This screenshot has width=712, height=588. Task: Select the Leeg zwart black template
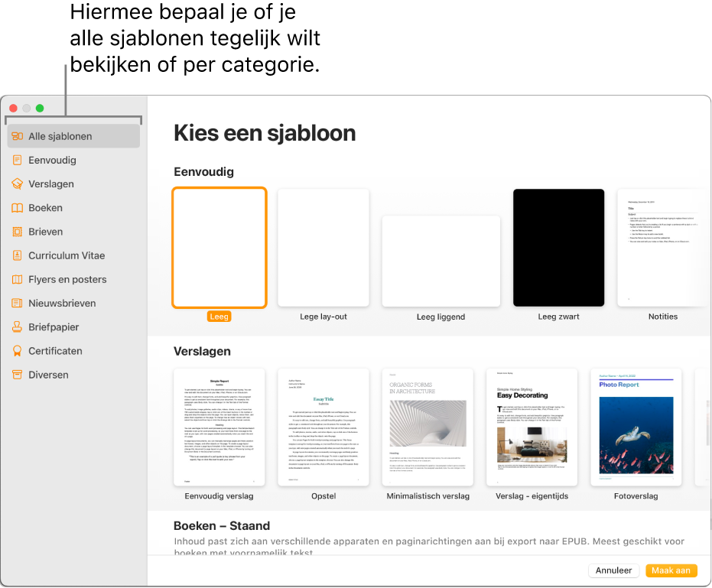(558, 248)
